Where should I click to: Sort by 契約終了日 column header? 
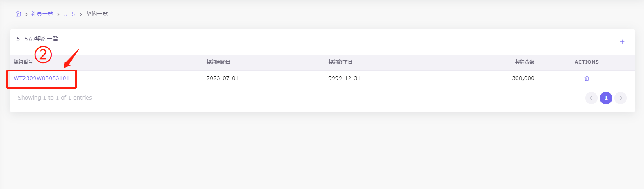tap(340, 62)
